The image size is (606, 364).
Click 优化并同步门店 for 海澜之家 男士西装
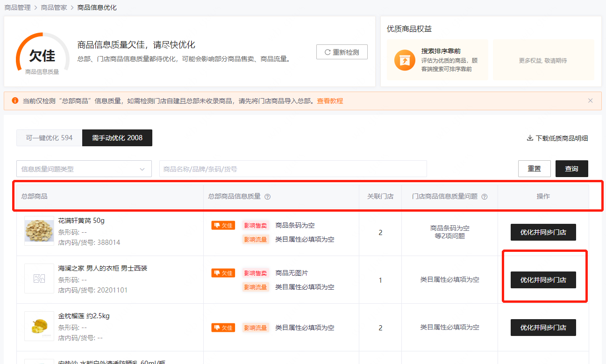(x=543, y=280)
